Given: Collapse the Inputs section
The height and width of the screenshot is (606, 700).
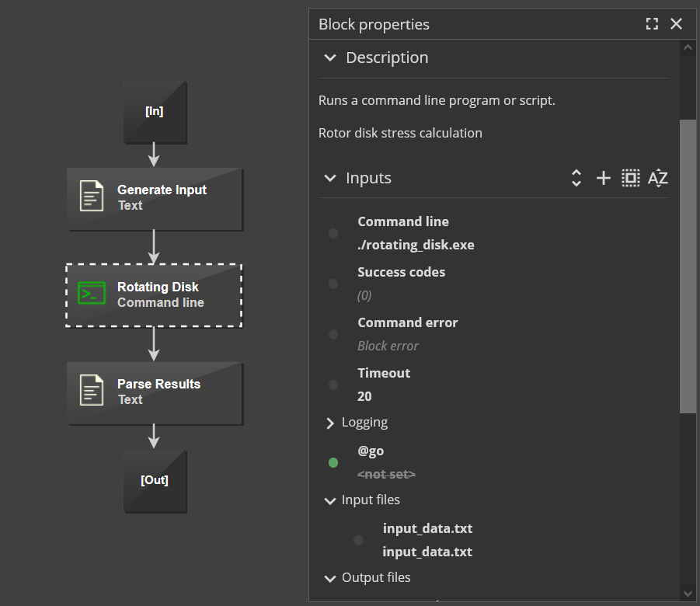Looking at the screenshot, I should 330,178.
